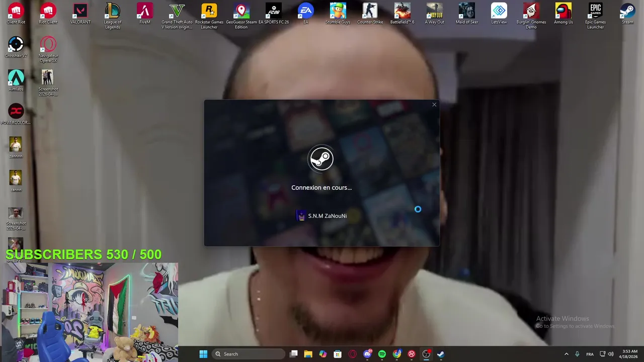Image resolution: width=644 pixels, height=362 pixels.
Task: Open the EA app shortcut
Action: pos(305,14)
